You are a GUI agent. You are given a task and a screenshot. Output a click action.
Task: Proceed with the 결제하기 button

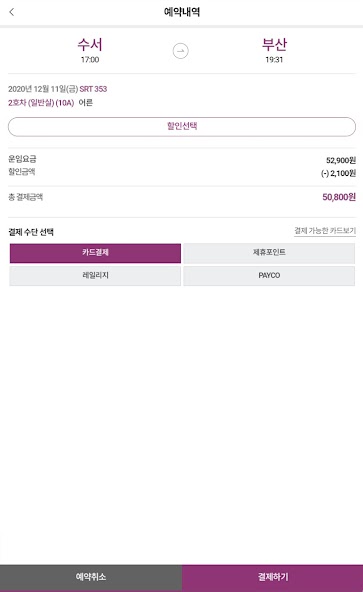[x=272, y=577]
